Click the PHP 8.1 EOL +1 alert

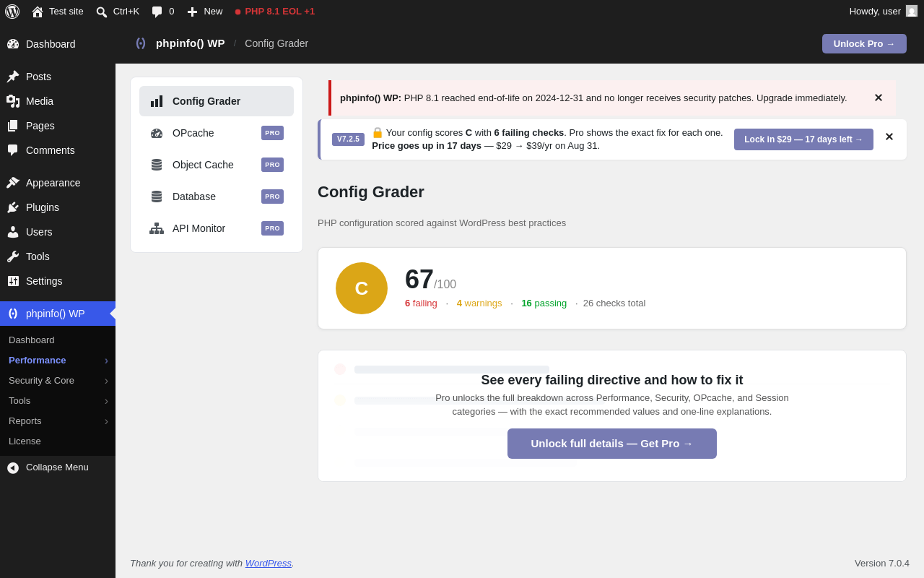[274, 12]
